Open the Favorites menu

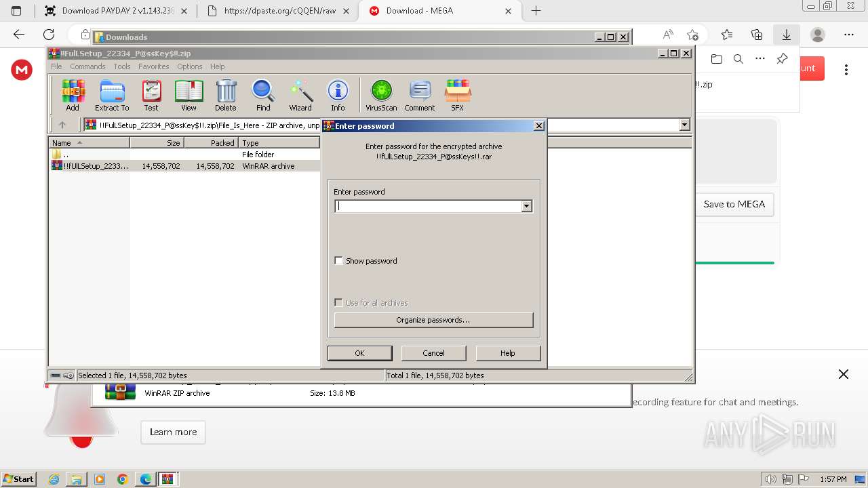(154, 66)
